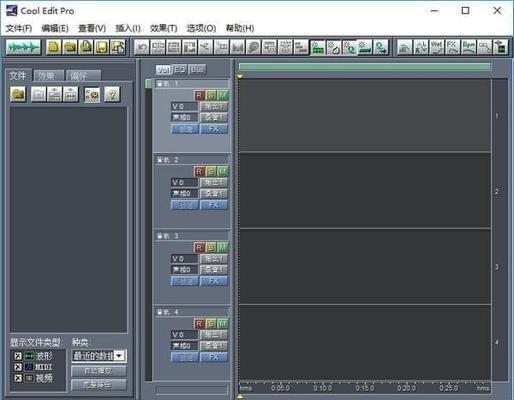Click the yellow playhead marker at the timeline top

pos(240,76)
